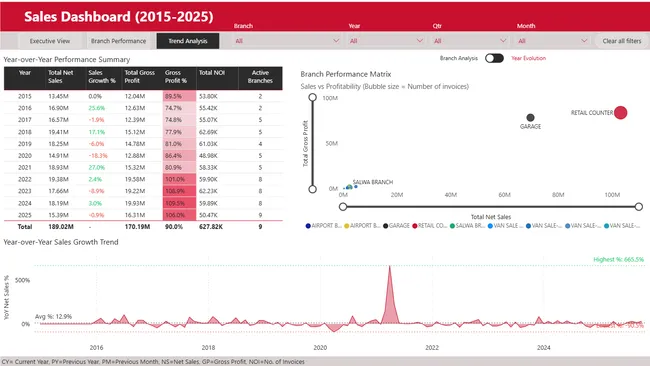The height and width of the screenshot is (366, 650).
Task: Click the top handle of Total Gross Profit slider
Action: pyautogui.click(x=313, y=97)
